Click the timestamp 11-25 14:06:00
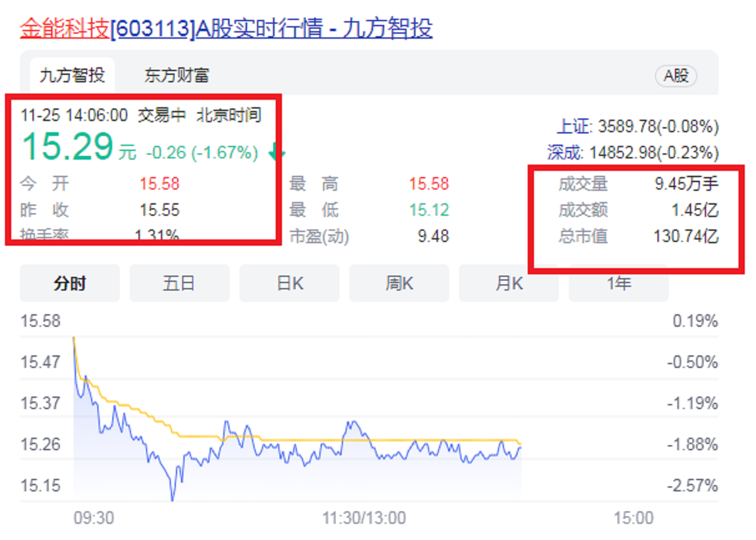 74,115
